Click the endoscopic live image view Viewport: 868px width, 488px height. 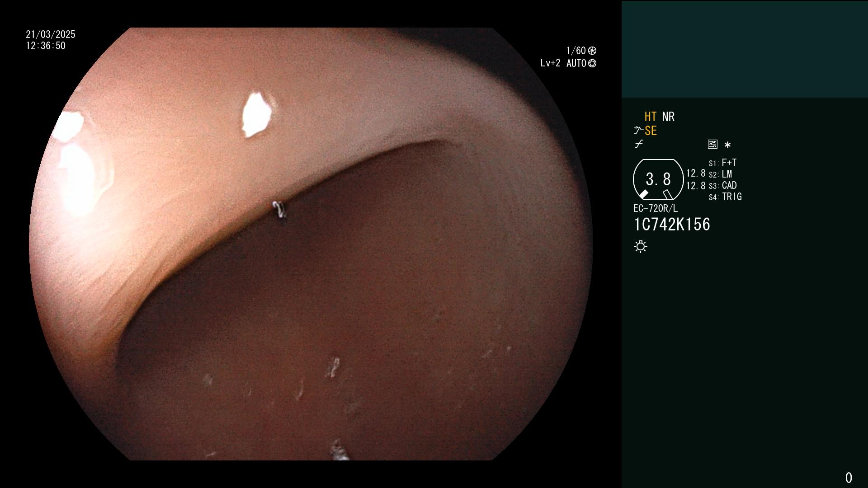[311, 244]
